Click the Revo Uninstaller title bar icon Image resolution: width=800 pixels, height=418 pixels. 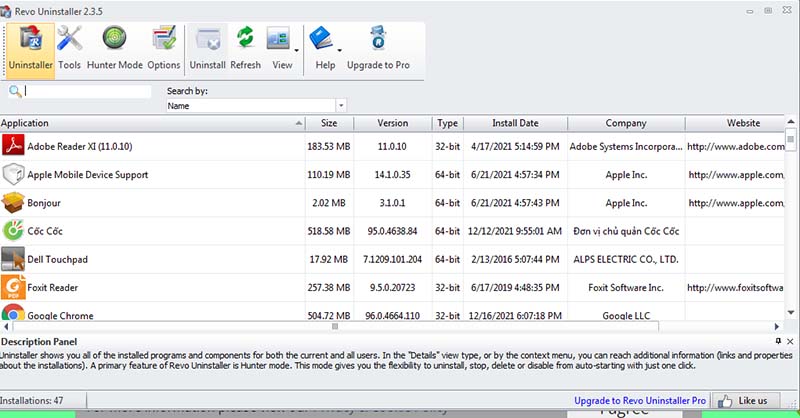tap(6, 11)
